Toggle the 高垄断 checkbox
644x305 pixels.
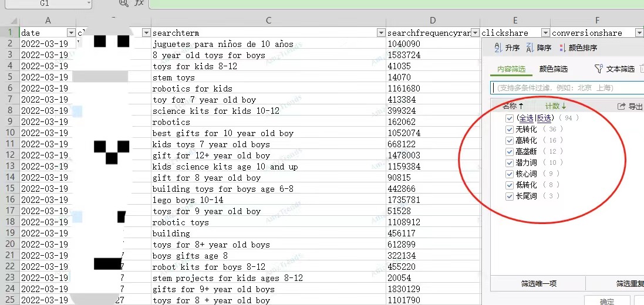[509, 151]
